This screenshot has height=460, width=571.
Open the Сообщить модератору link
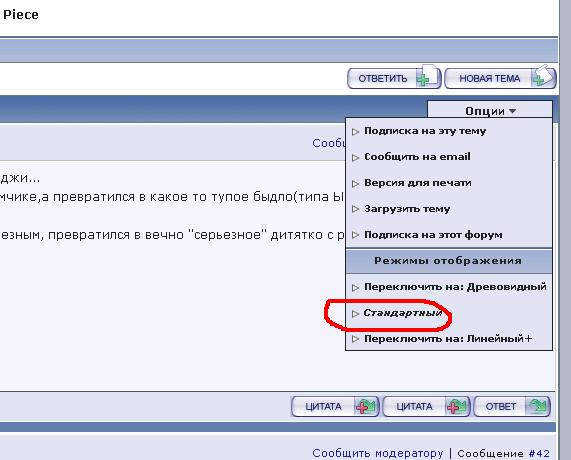pyautogui.click(x=378, y=453)
